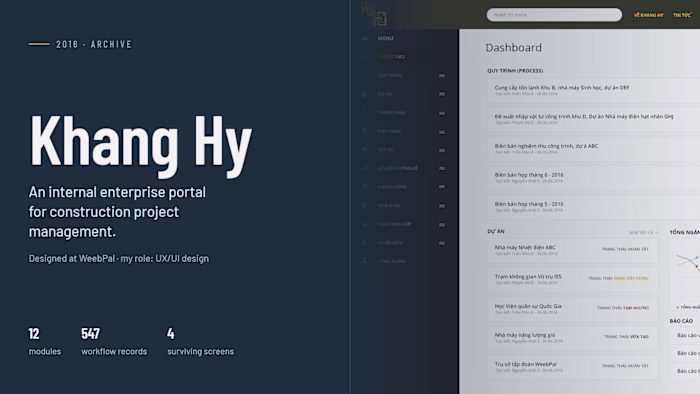Expand the Khách Hàng menu section
The width and height of the screenshot is (700, 394).
click(x=442, y=187)
